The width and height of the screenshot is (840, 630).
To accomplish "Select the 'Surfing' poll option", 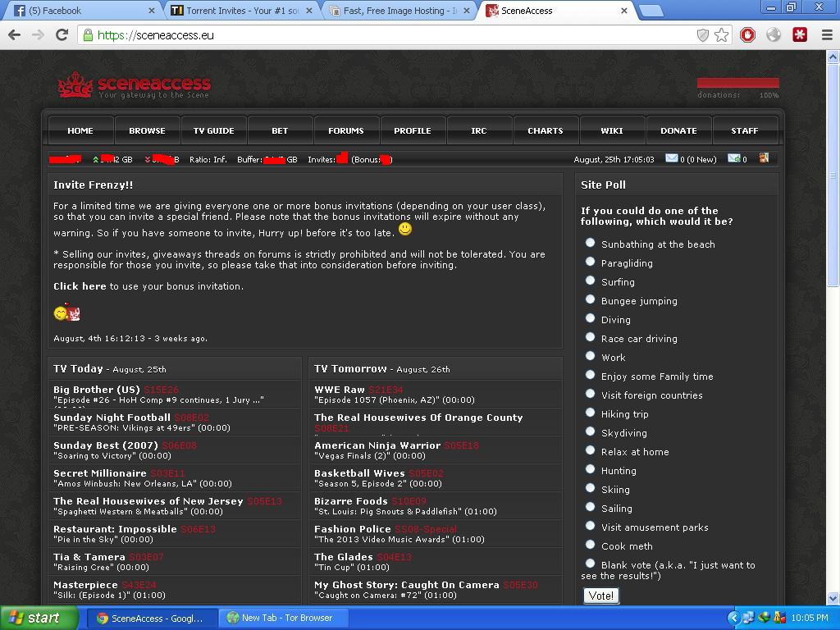I will [591, 281].
